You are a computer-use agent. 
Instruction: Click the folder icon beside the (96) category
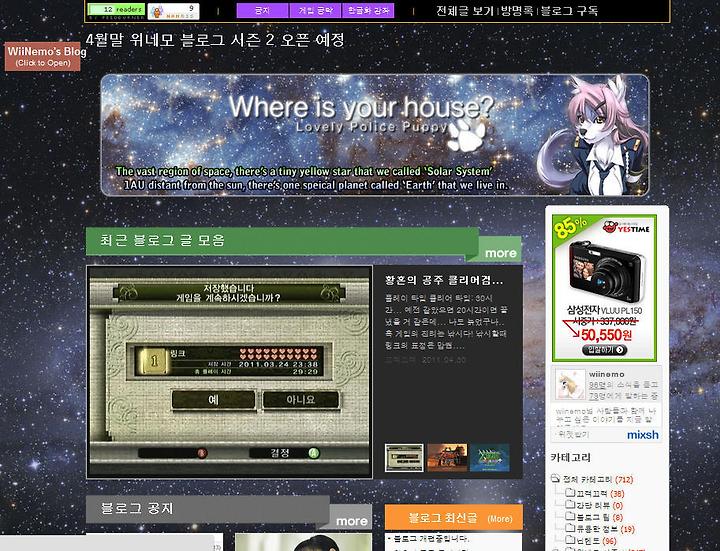[x=570, y=540]
